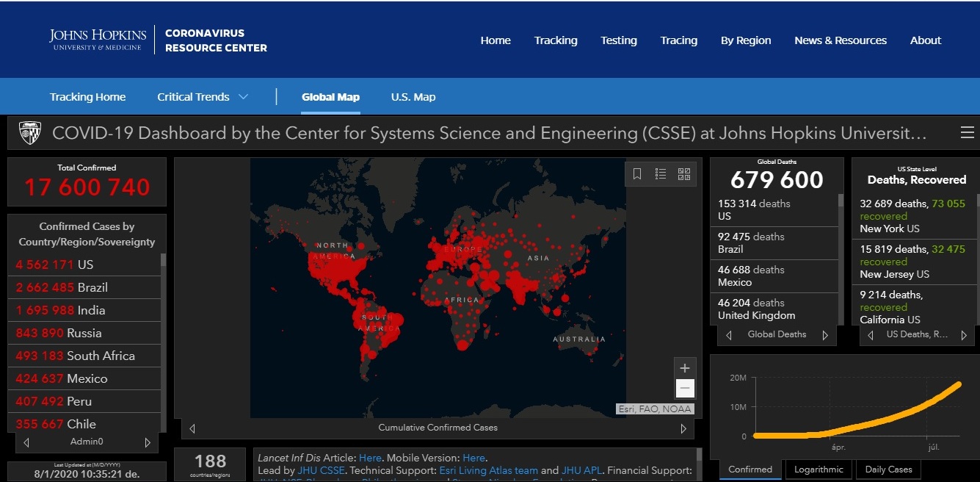Viewport: 980px width, 482px height.
Task: Zoom out with the map minus button
Action: [x=685, y=388]
